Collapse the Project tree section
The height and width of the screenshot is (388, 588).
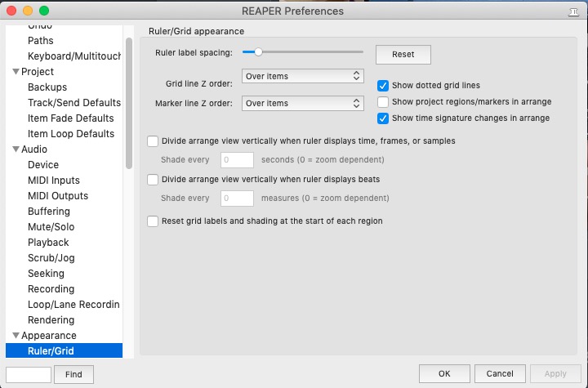click(16, 71)
